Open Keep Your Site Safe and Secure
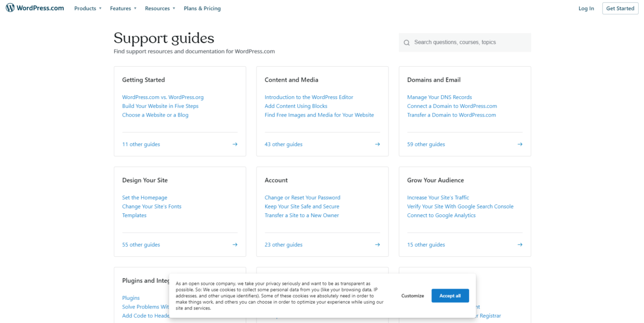 (x=302, y=206)
